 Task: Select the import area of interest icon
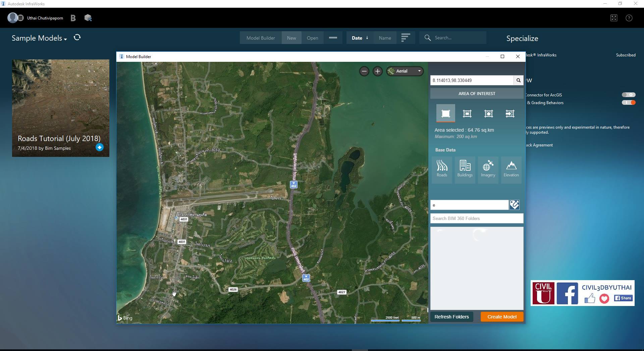click(510, 114)
